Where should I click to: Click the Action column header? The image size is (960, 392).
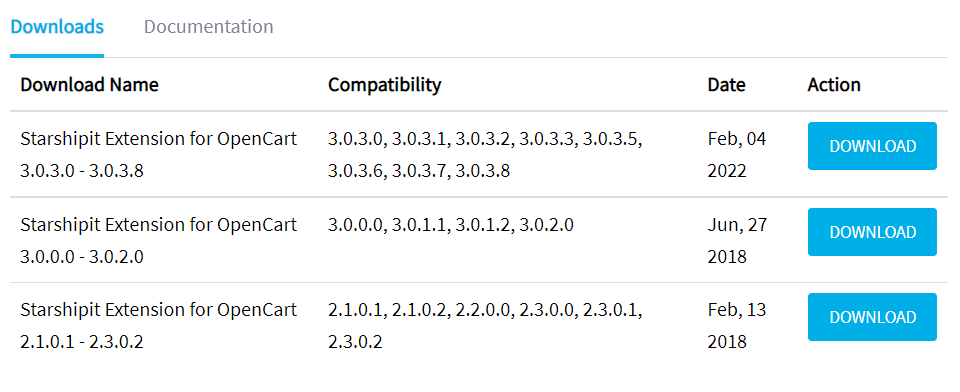coord(834,85)
